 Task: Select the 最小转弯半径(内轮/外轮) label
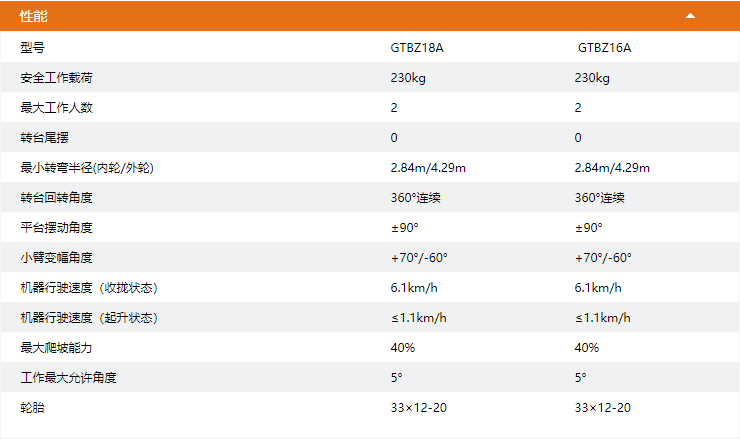(87, 167)
